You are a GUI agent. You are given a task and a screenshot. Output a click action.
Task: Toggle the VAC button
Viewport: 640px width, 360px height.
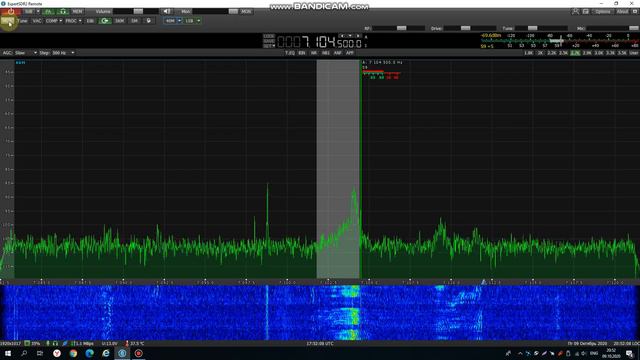[x=37, y=21]
